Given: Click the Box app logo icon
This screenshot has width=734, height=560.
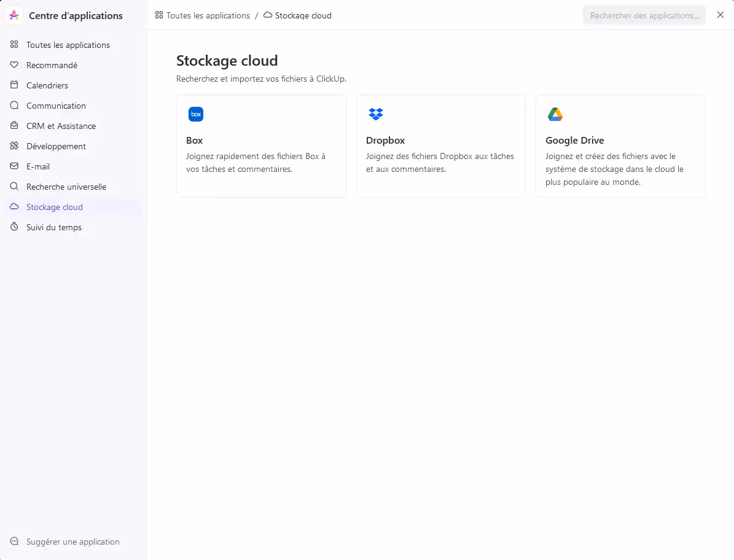Looking at the screenshot, I should 195,114.
